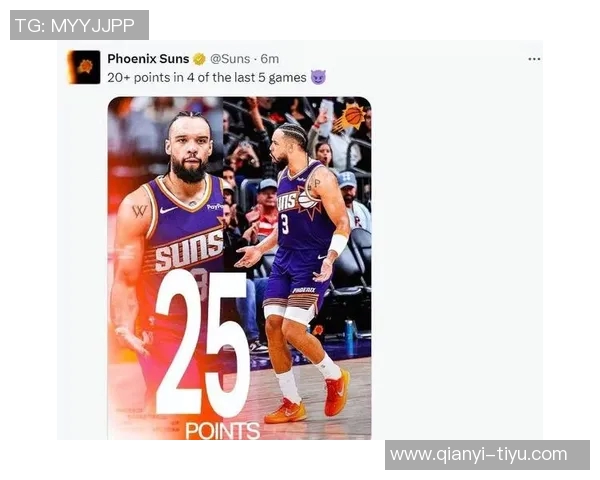Click the player's orange sneakers

[x=308, y=398]
